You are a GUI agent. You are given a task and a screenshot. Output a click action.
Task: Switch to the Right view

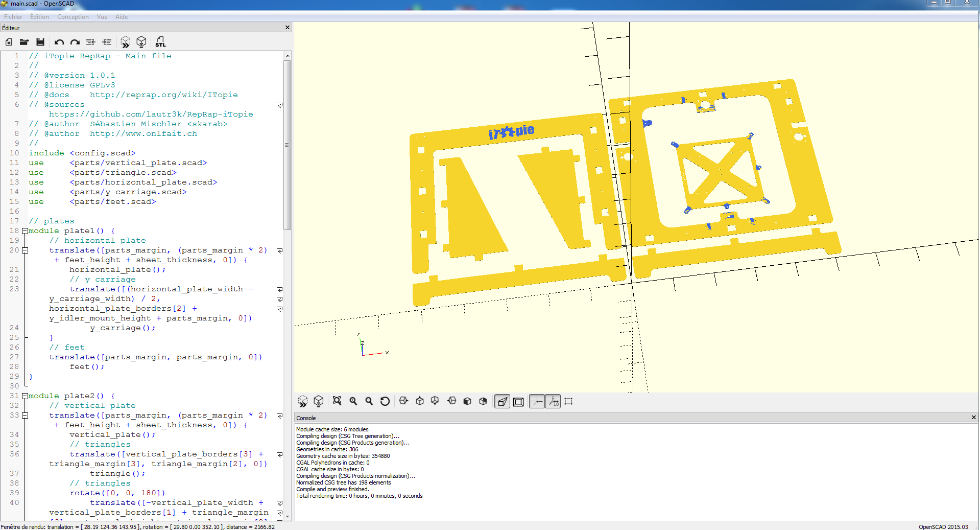click(403, 401)
